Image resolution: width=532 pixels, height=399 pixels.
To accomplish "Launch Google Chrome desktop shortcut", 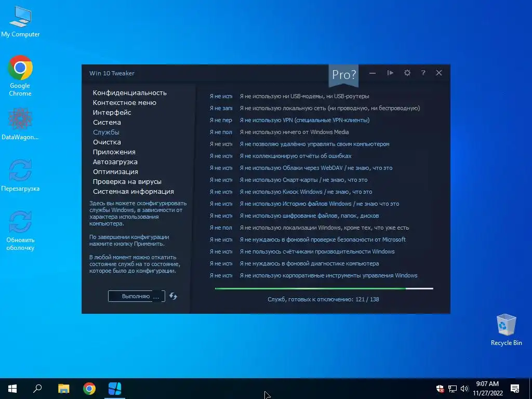I will [x=20, y=76].
